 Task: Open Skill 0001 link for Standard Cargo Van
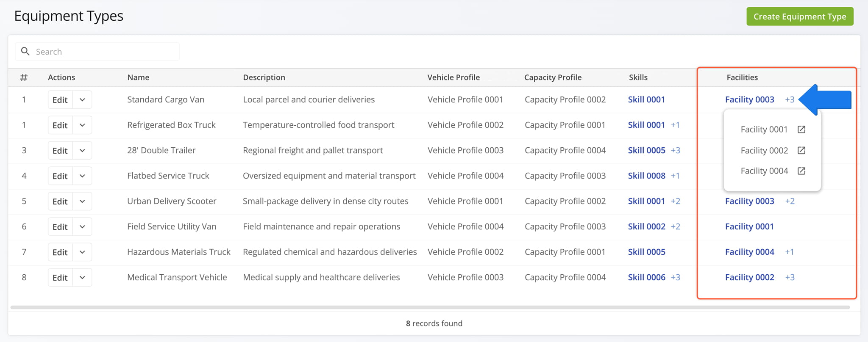pos(646,99)
